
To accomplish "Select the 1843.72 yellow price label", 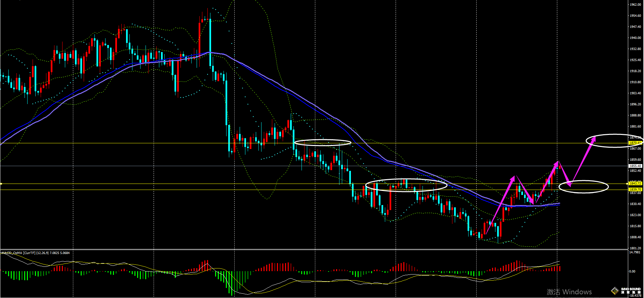I will point(635,184).
